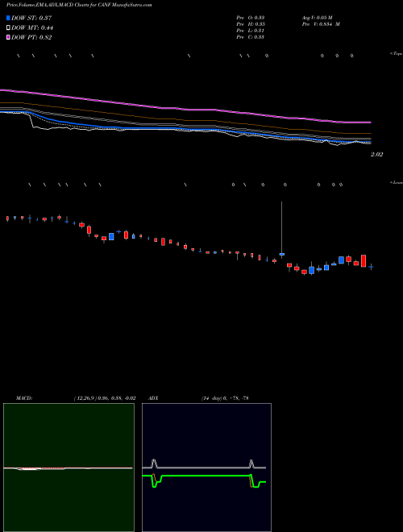
Task: Click the chart title mentioning CANF MunafaSutra.com
Action: [79, 5]
